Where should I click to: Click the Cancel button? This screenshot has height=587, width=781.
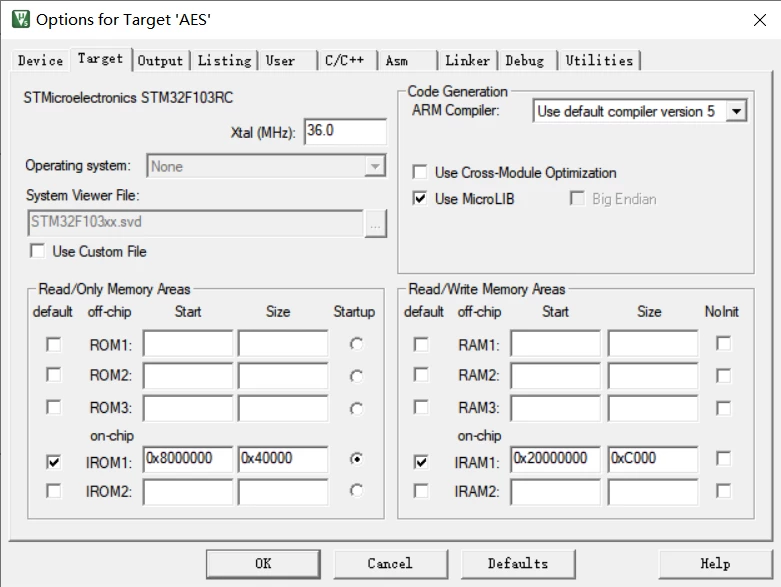[390, 564]
